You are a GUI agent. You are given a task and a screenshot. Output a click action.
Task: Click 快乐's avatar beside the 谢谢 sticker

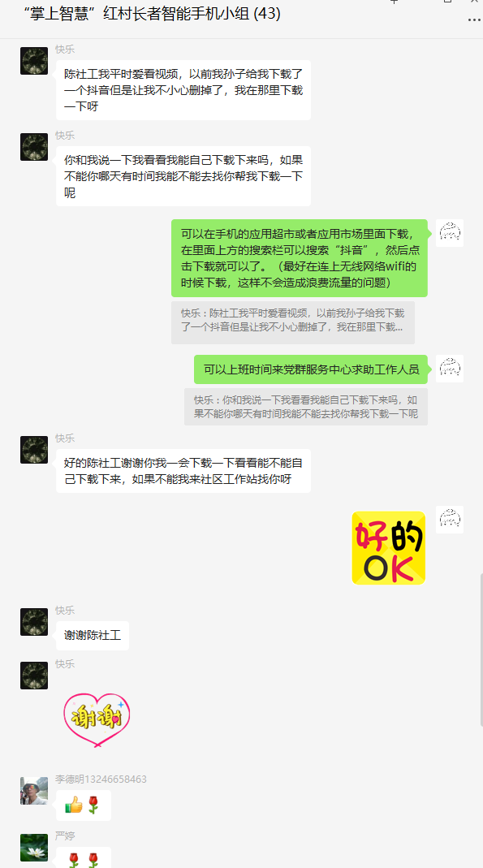pos(34,676)
